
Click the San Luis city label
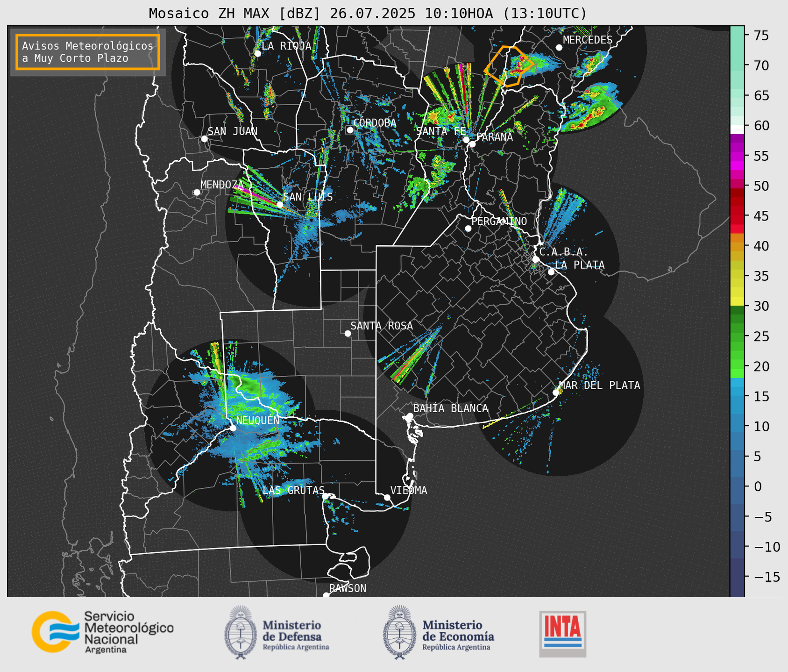(308, 197)
